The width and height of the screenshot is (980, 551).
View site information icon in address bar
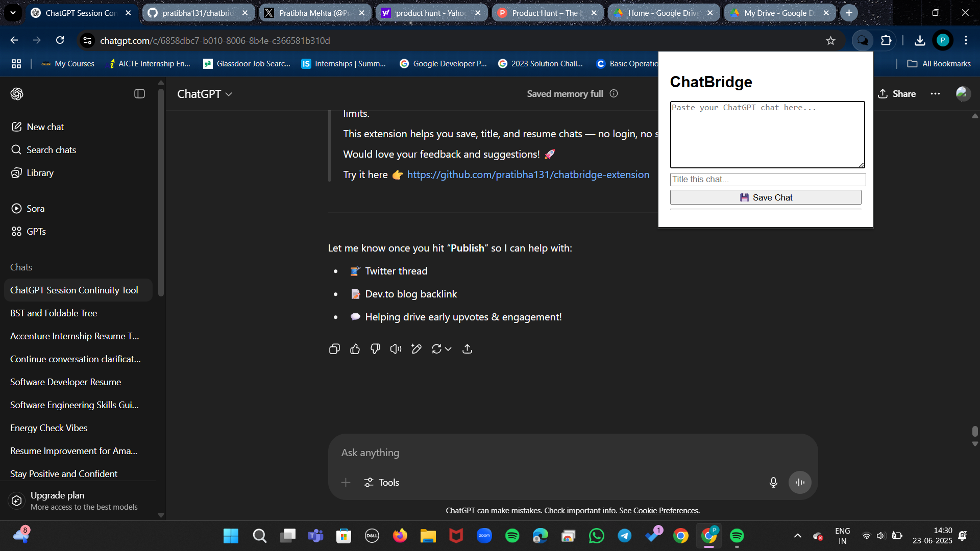pos(87,40)
